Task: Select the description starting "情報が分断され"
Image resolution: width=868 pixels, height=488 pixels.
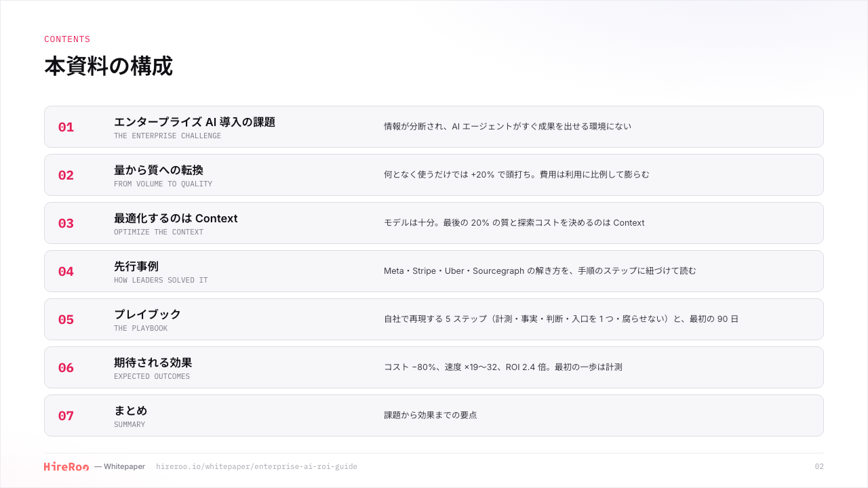Action: coord(507,126)
